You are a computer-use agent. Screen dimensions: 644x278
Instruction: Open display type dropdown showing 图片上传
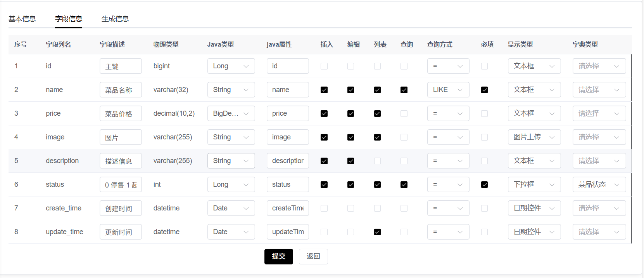coord(534,137)
